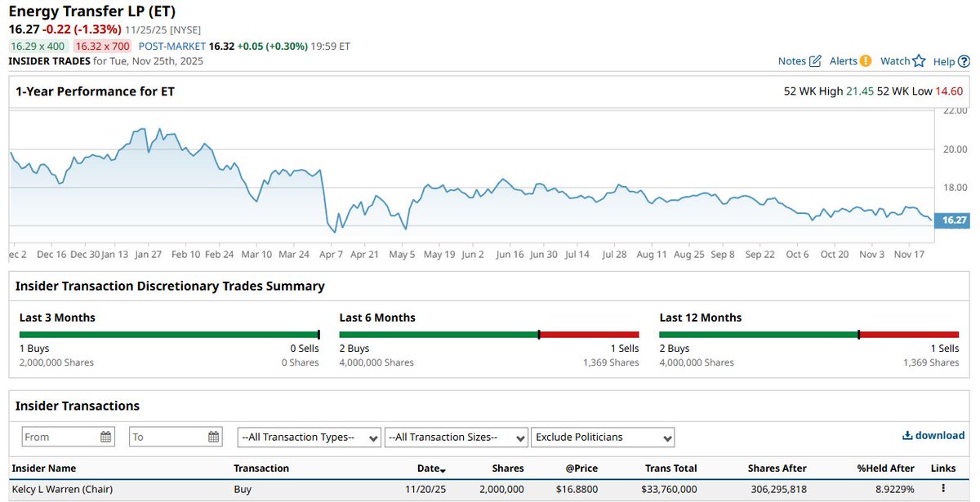Click the 52 WK Low value 14.60
980x502 pixels.
tap(949, 91)
